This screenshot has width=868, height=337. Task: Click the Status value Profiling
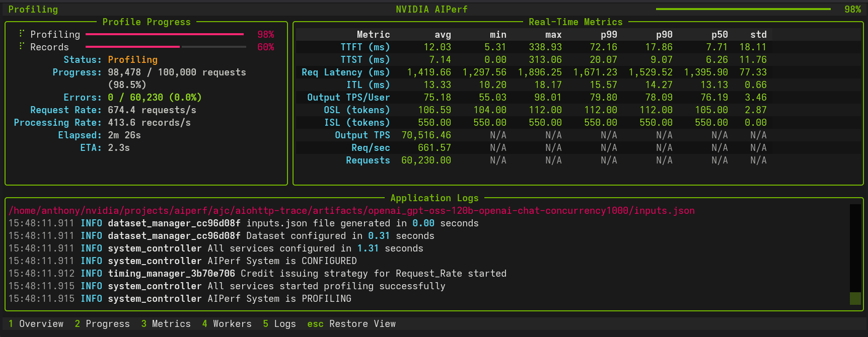(132, 60)
